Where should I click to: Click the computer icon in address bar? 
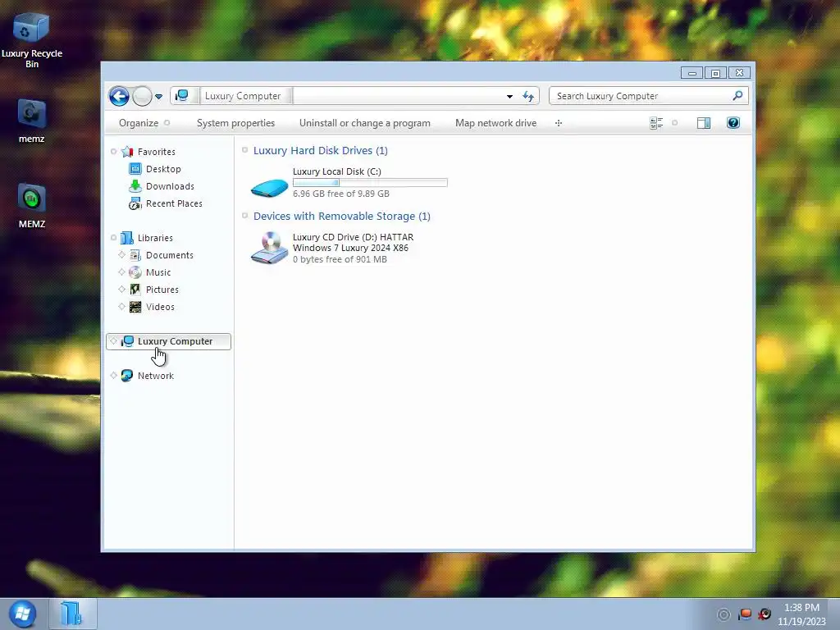[182, 96]
